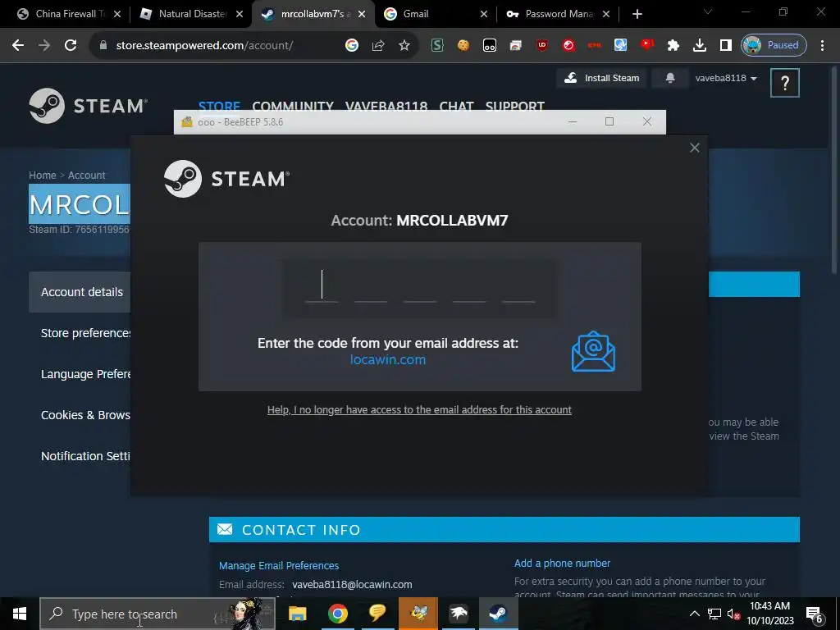Bookmark this page with star icon
The height and width of the screenshot is (630, 840).
[404, 46]
